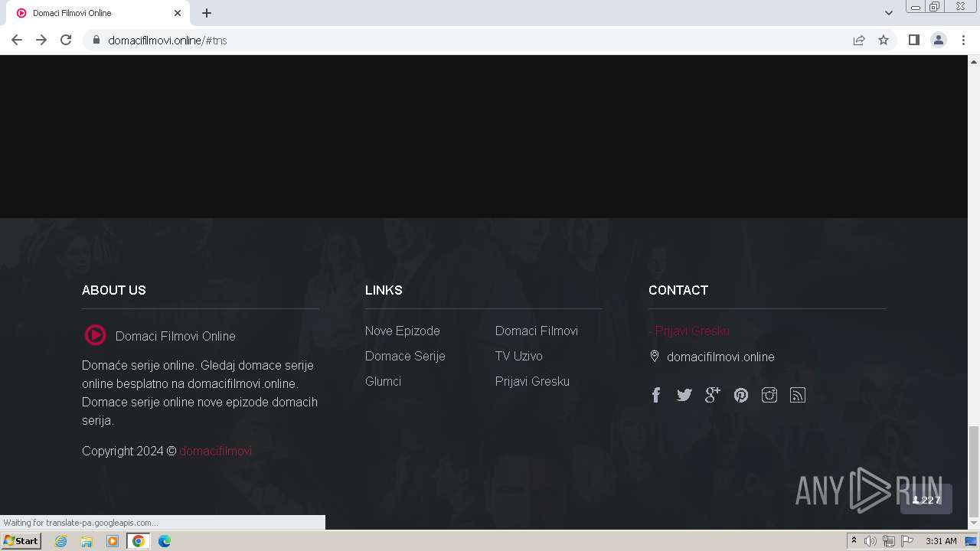Open the Windows Start menu
Screen dimensions: 980x551
pos(21,540)
